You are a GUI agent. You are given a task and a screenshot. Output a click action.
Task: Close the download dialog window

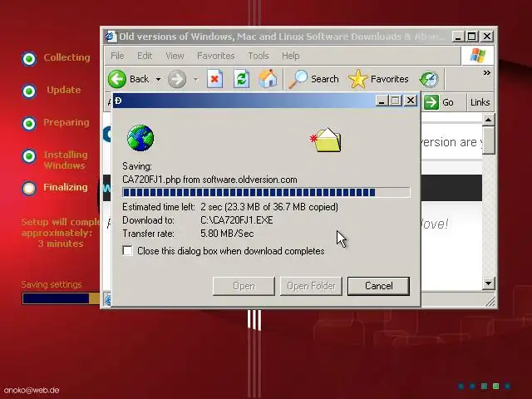[x=411, y=101]
